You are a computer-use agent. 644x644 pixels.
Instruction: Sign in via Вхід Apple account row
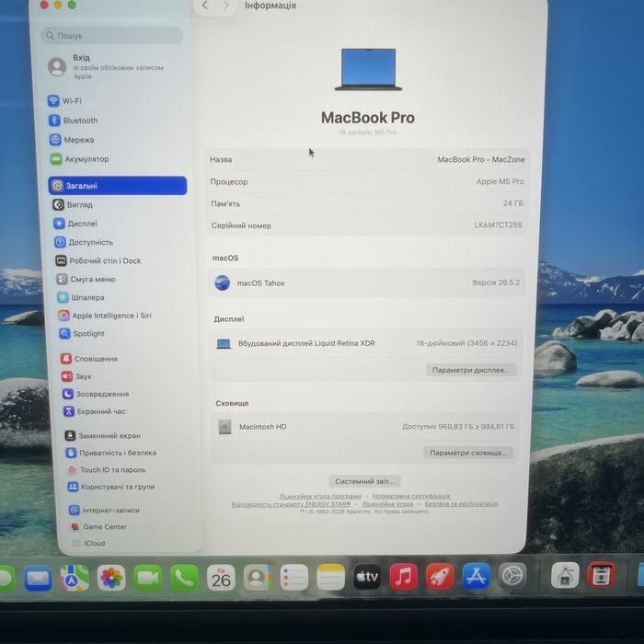(x=106, y=66)
